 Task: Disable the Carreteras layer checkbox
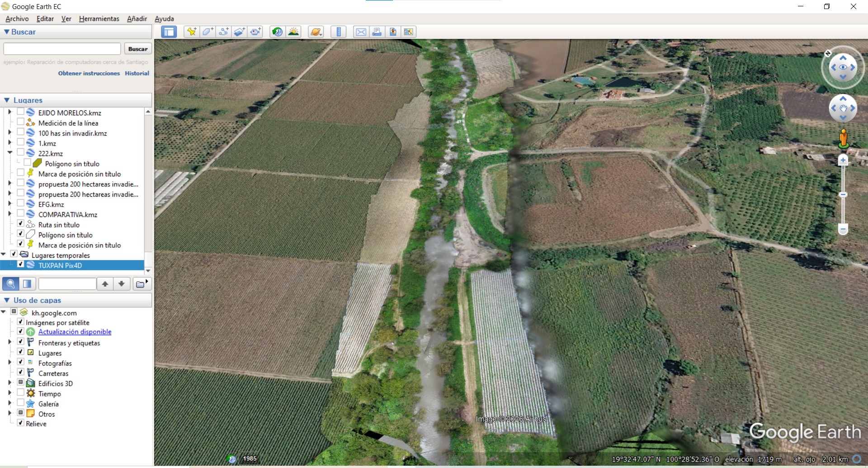20,372
